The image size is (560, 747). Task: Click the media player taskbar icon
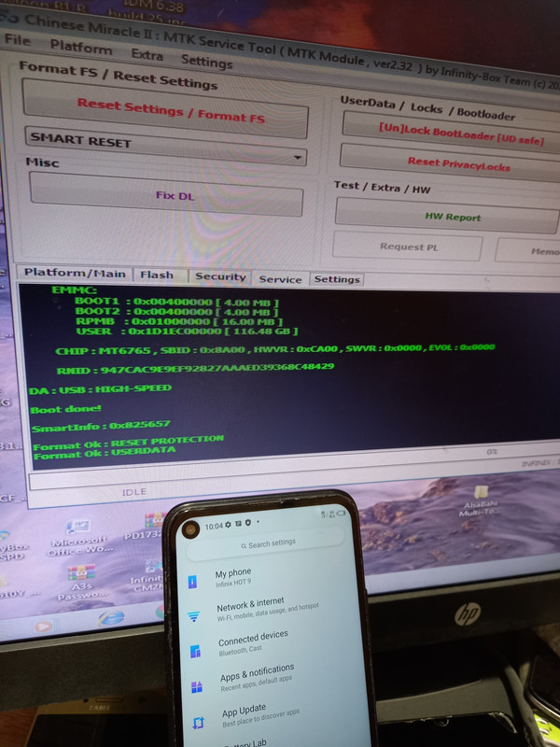tap(43, 626)
